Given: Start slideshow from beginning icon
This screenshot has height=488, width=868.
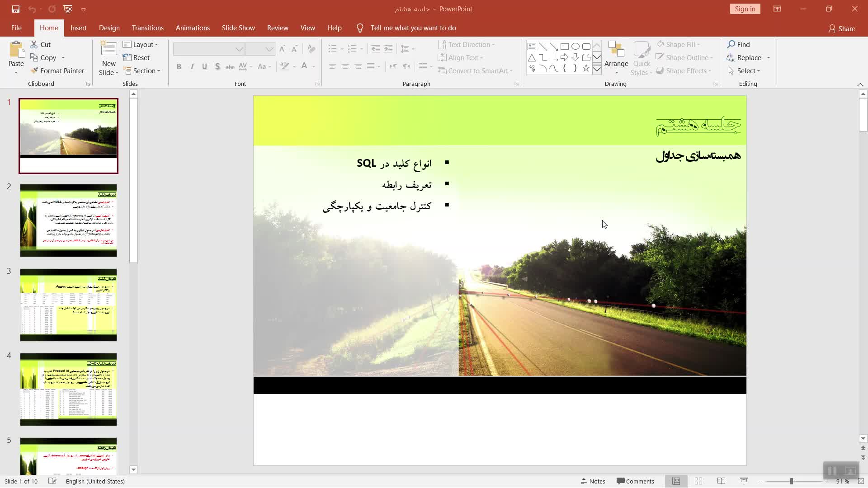Looking at the screenshot, I should (x=68, y=9).
